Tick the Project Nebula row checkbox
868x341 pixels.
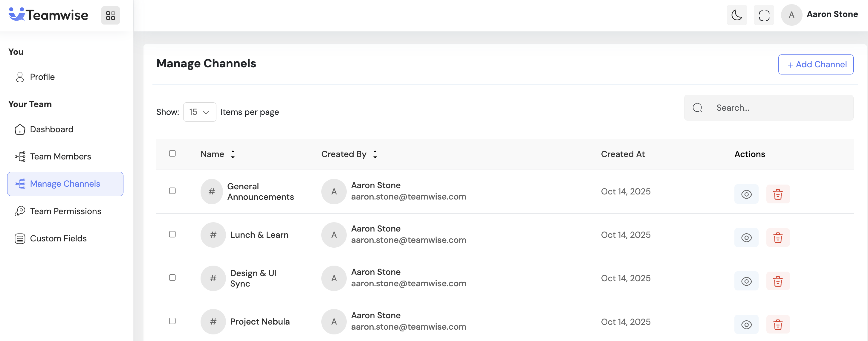point(172,321)
